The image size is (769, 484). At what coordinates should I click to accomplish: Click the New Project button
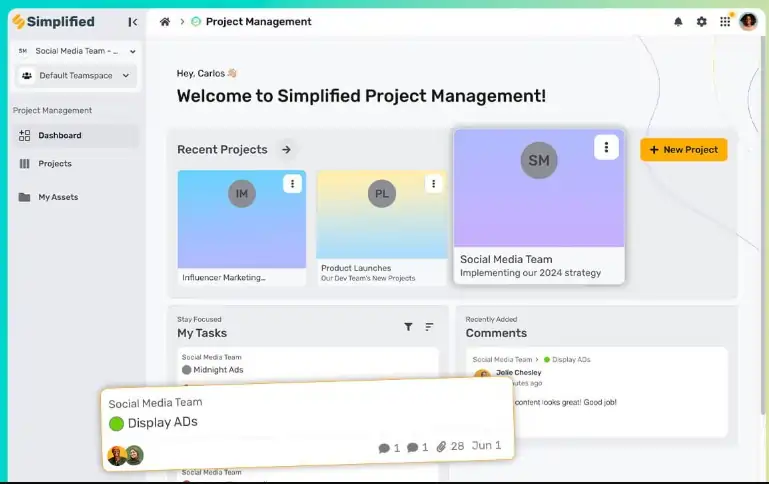tap(684, 150)
